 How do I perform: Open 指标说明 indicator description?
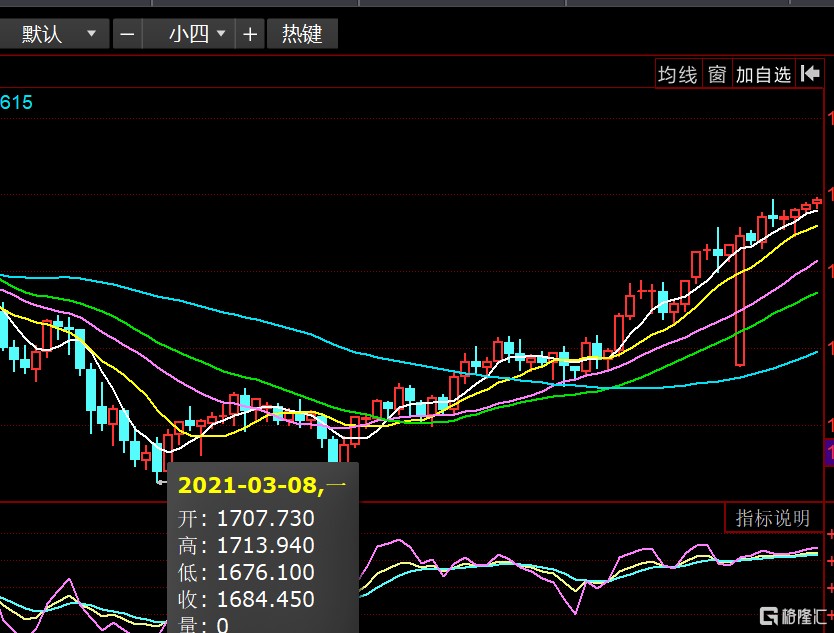pyautogui.click(x=773, y=518)
